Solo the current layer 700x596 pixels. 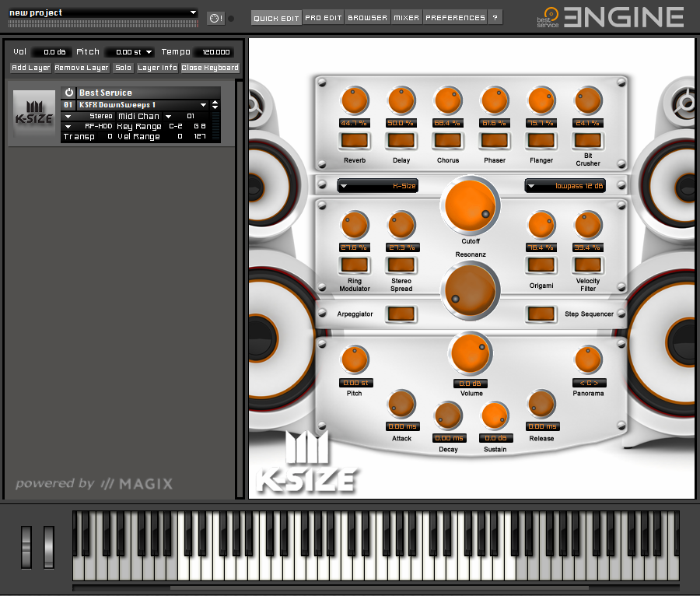coord(123,68)
